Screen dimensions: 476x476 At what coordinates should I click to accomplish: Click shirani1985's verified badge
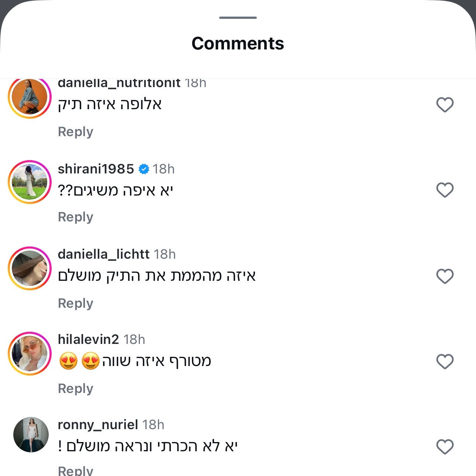(144, 169)
